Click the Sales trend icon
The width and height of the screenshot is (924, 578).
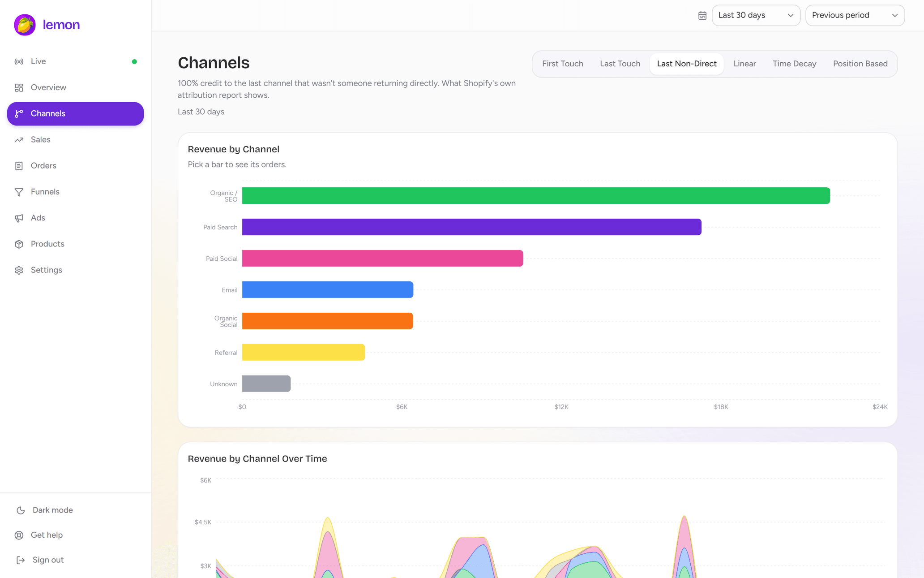[x=19, y=140]
